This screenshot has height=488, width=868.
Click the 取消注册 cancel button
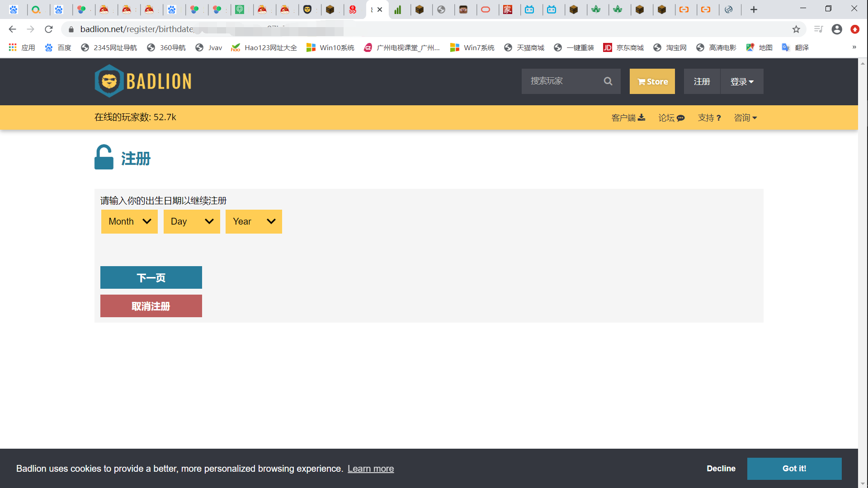tap(151, 306)
